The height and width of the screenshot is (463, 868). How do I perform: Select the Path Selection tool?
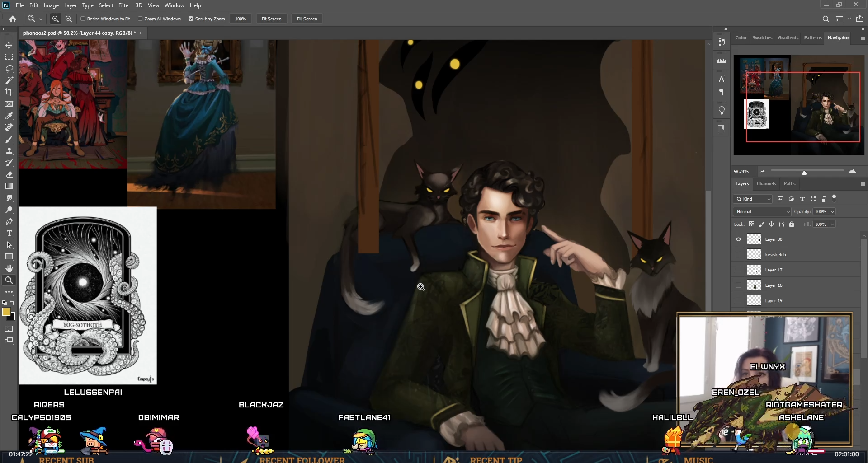[9, 245]
